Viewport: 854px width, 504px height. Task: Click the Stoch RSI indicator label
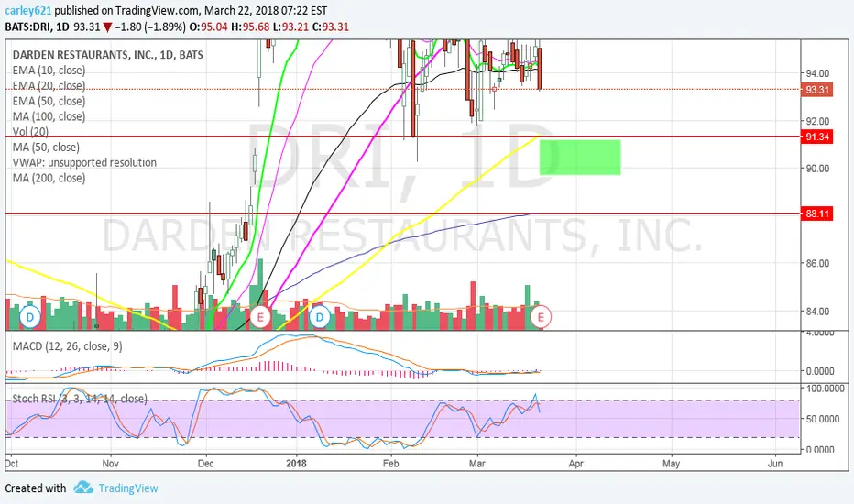80,399
